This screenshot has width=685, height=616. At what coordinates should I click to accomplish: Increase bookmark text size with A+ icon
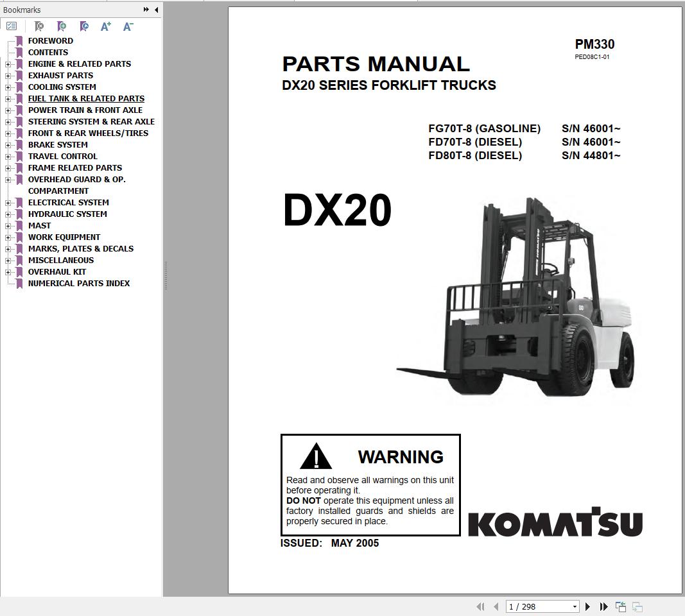point(106,26)
